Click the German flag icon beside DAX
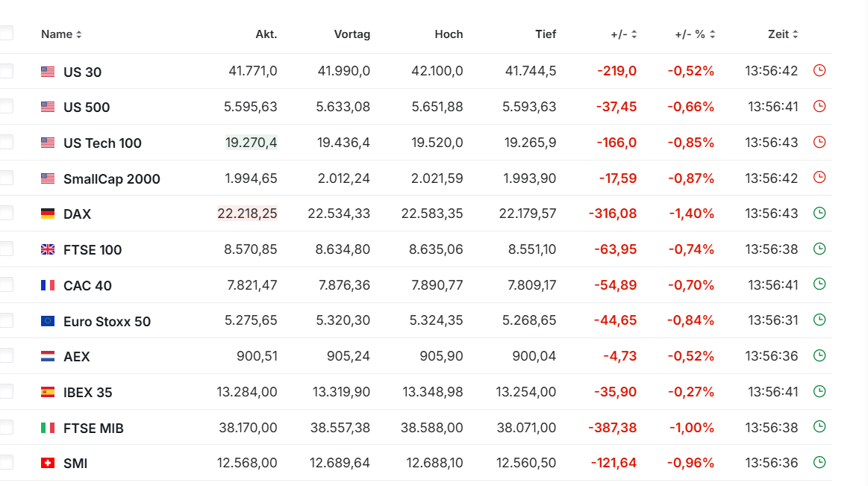The height and width of the screenshot is (486, 868). (48, 214)
